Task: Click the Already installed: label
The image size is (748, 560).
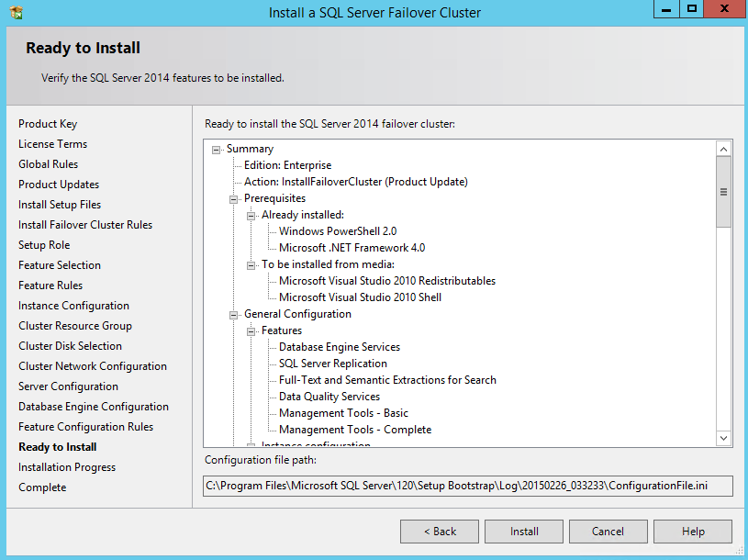Action: coord(303,215)
